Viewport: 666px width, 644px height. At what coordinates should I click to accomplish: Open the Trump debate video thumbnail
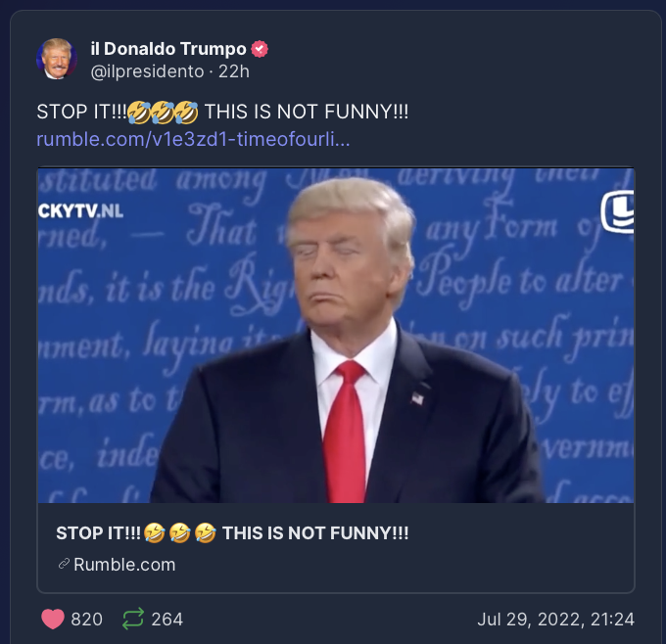[x=336, y=336]
